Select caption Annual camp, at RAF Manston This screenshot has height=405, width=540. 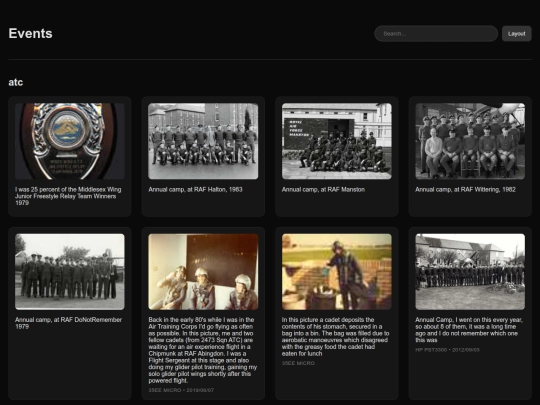point(323,189)
